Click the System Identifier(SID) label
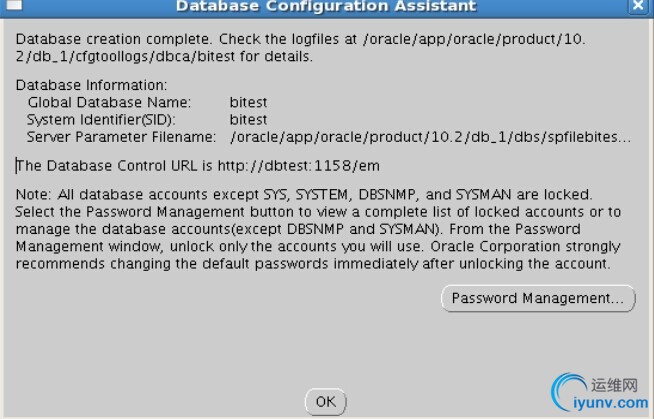The height and width of the screenshot is (419, 654). (101, 120)
